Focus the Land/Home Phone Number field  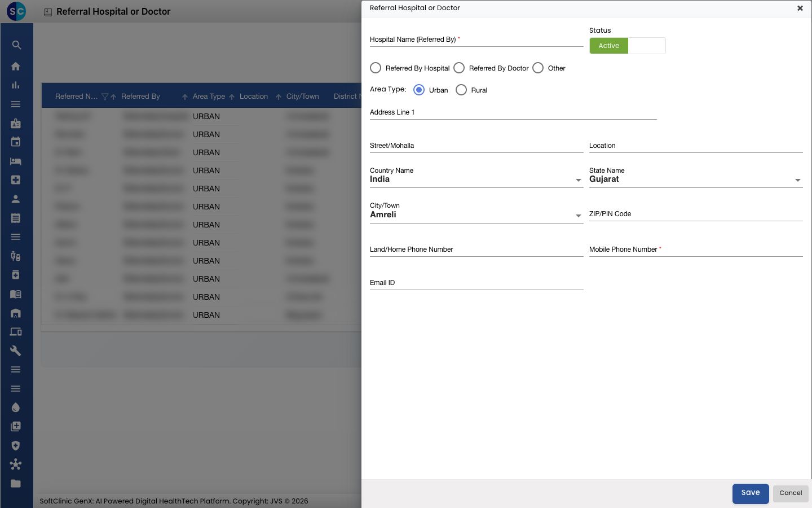[x=476, y=249]
